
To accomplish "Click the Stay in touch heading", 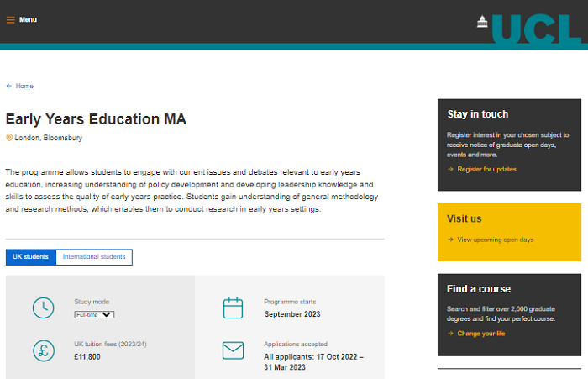I will pyautogui.click(x=477, y=114).
